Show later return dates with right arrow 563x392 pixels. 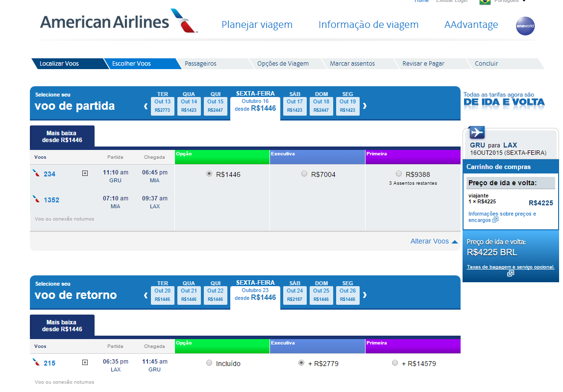pyautogui.click(x=365, y=295)
